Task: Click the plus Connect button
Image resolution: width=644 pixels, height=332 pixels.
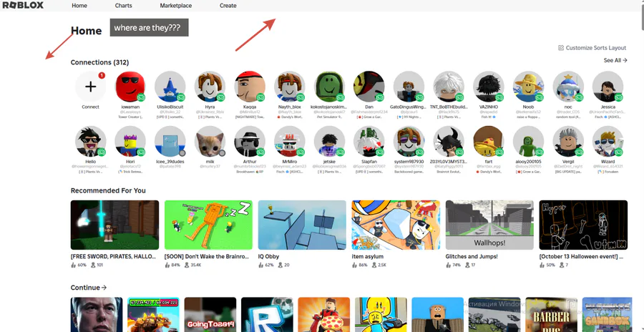Action: coord(90,87)
